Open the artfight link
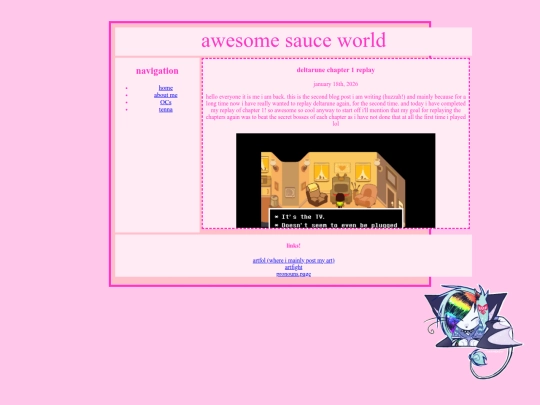 [x=294, y=267]
